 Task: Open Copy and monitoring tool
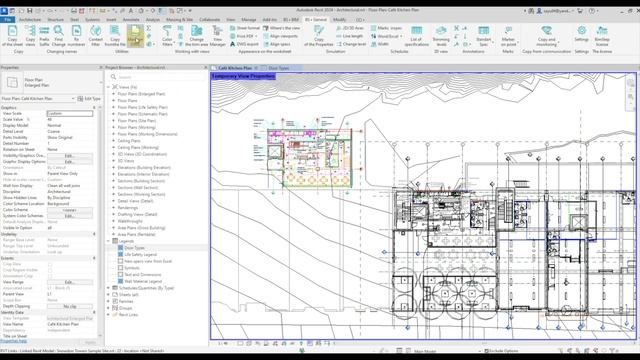tap(547, 36)
